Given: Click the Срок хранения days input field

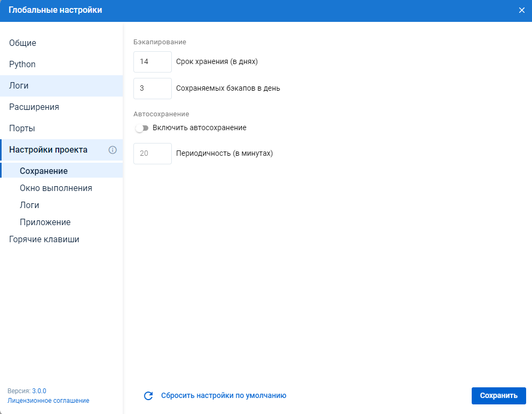Looking at the screenshot, I should coord(152,62).
